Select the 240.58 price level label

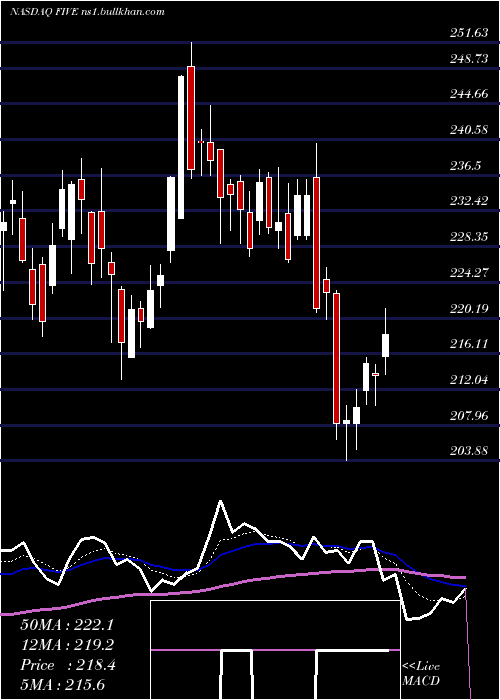pos(468,129)
